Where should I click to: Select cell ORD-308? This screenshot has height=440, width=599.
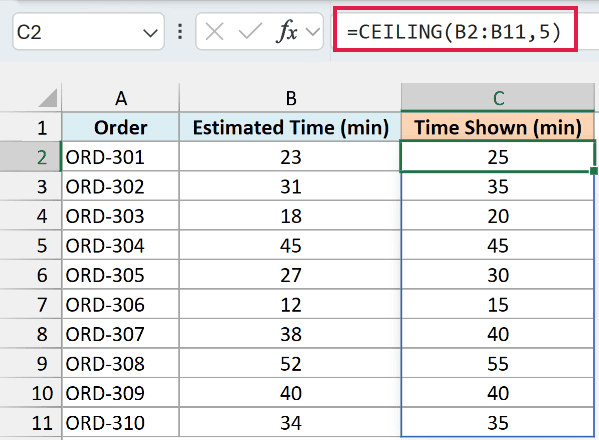120,364
